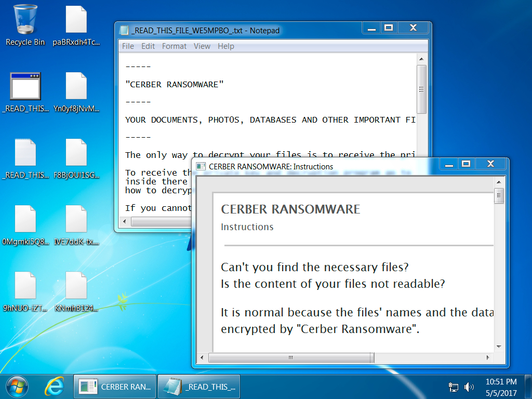Click Notepad vertical scrollbar up arrow
This screenshot has width=532, height=399.
coord(421,59)
